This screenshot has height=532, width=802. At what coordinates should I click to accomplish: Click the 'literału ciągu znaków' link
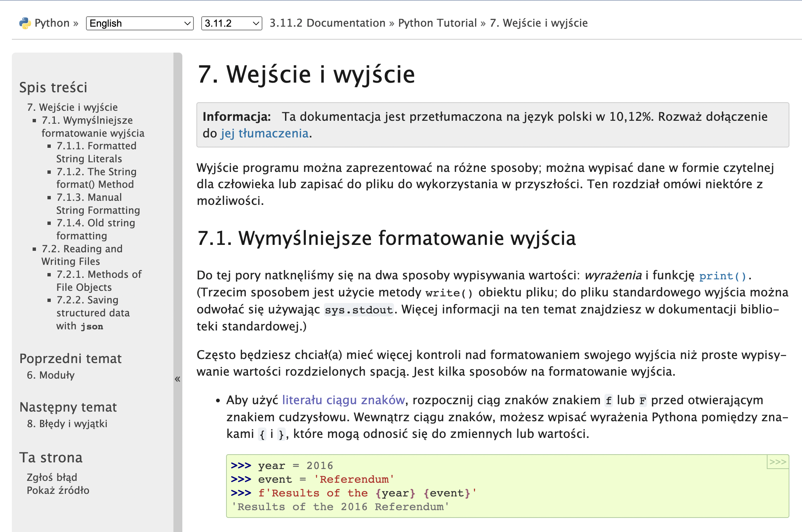(343, 400)
